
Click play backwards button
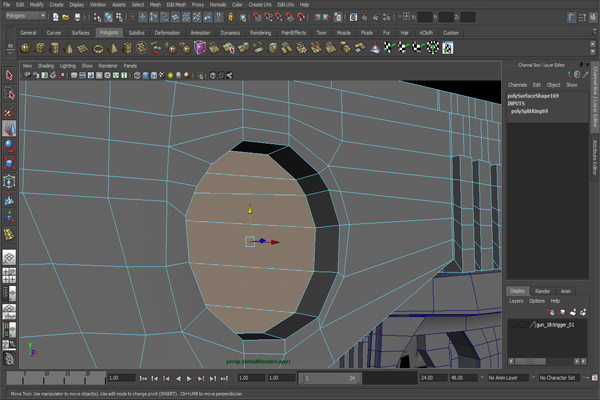(x=178, y=378)
